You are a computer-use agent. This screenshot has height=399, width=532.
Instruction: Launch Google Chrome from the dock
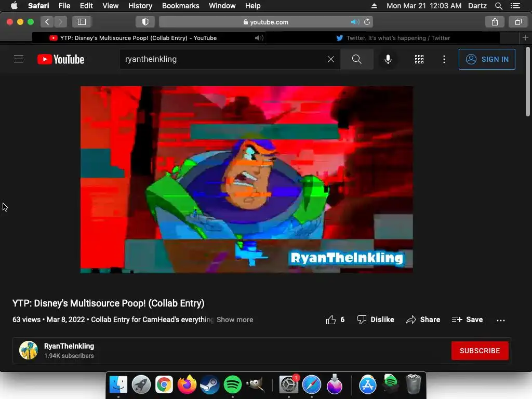pyautogui.click(x=164, y=384)
